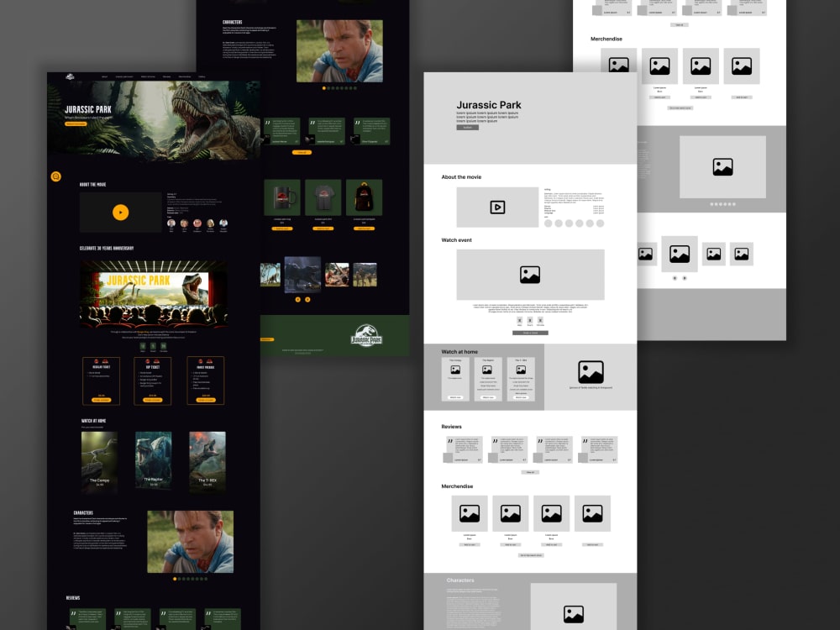Click the middle green countdown box on dark page
840x630 pixels.
[x=153, y=346]
